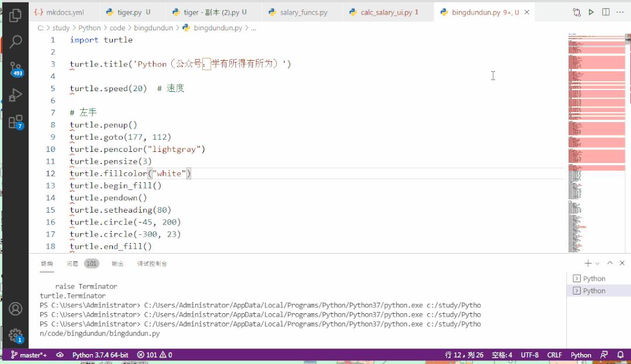The height and width of the screenshot is (364, 631).
Task: Open the Search view in activity bar
Action: click(x=15, y=41)
